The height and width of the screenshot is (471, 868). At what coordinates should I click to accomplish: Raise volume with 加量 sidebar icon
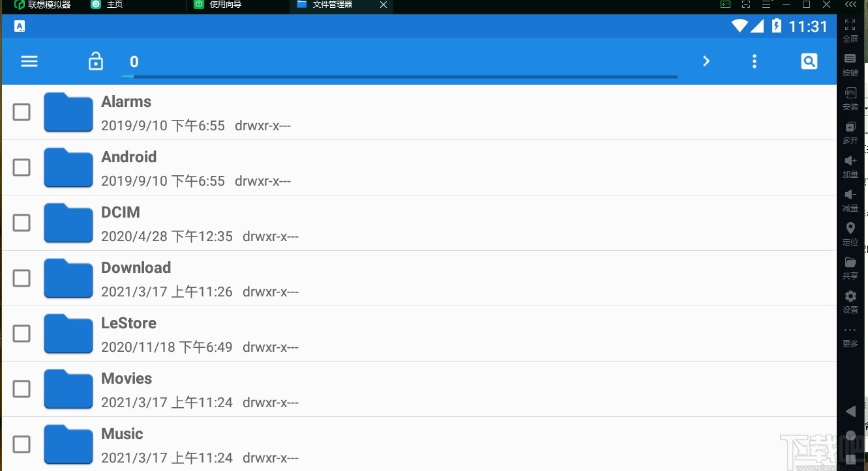[850, 166]
